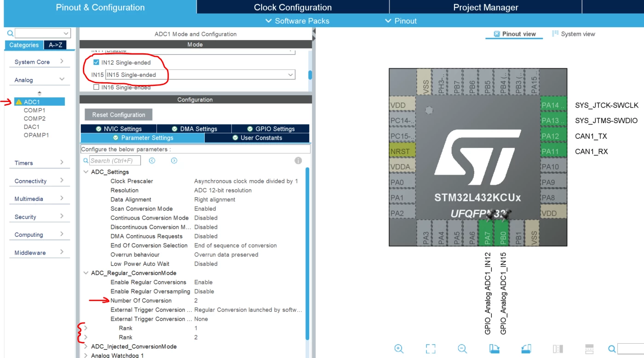Zoom out of the pinout view
Screen dimensions: 644x358
(462, 349)
